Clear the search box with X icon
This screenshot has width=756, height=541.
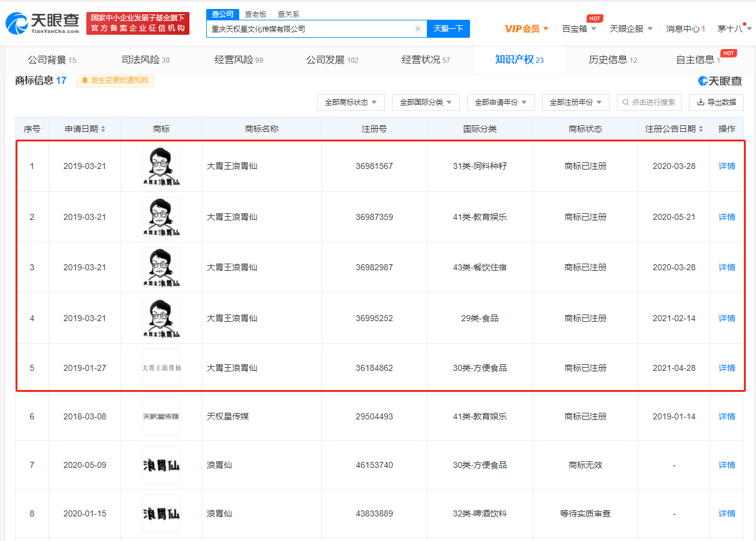coord(418,29)
